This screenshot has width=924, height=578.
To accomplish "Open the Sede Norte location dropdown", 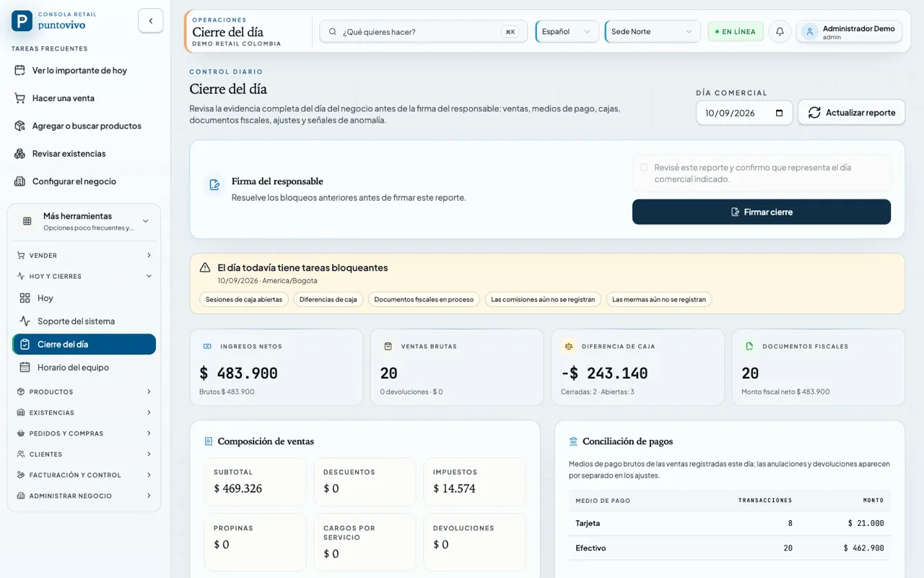I will 653,32.
